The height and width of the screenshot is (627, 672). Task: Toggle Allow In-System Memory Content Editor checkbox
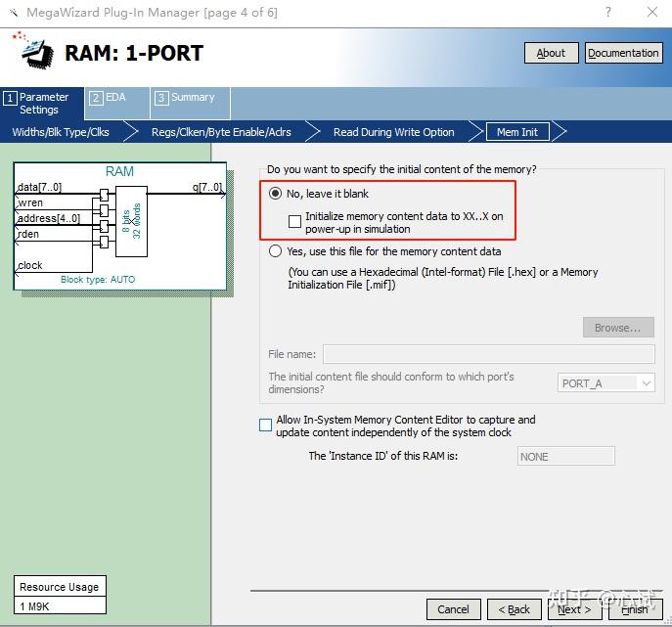265,425
